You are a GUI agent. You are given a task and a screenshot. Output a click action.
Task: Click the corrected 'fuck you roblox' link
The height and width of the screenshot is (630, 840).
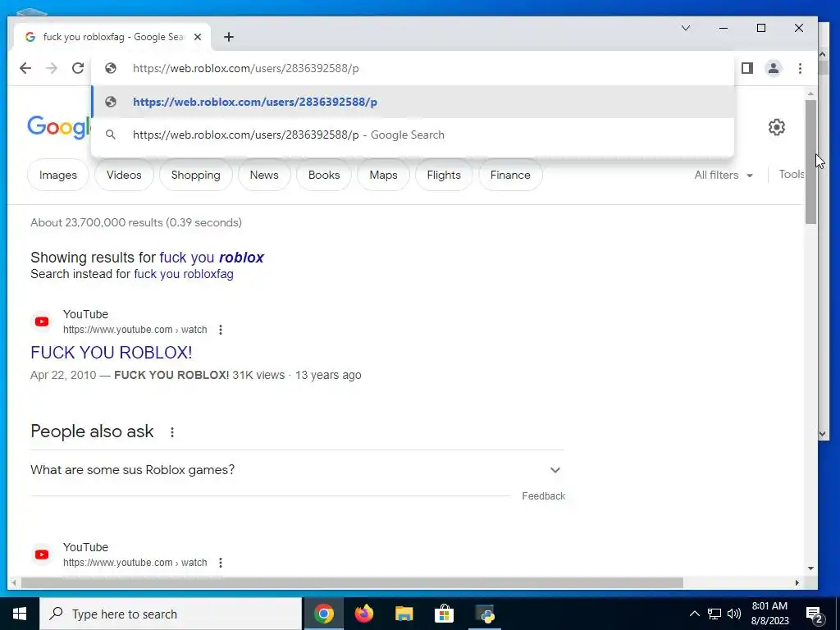(212, 258)
